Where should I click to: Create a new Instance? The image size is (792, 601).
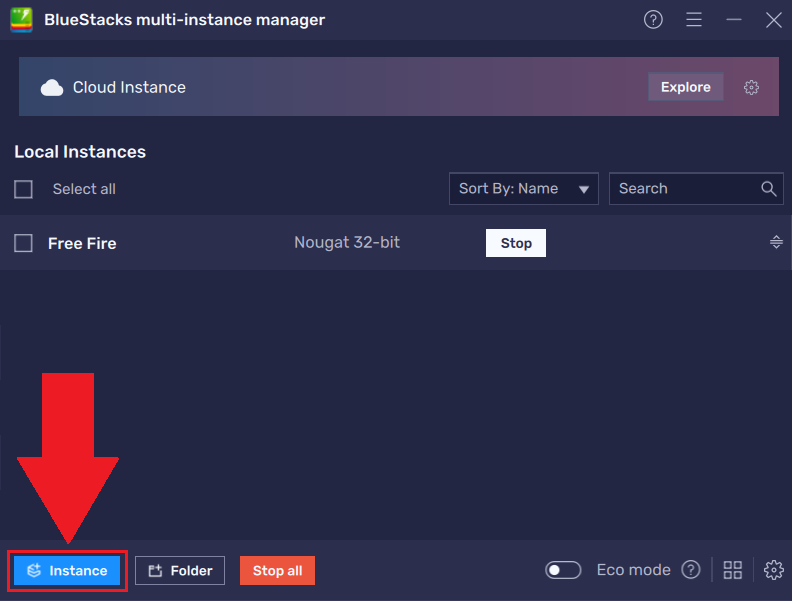point(67,571)
